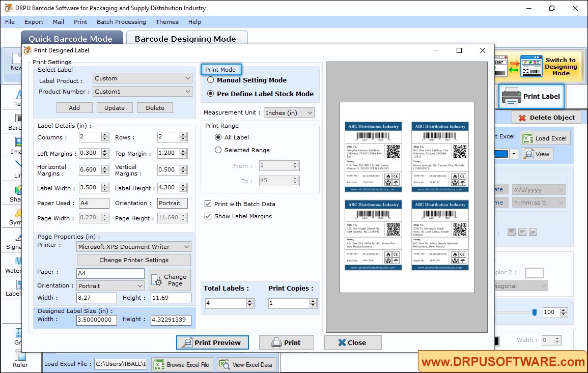The width and height of the screenshot is (588, 373).
Task: Switch to Quick Barcode Mode tab
Action: point(71,39)
